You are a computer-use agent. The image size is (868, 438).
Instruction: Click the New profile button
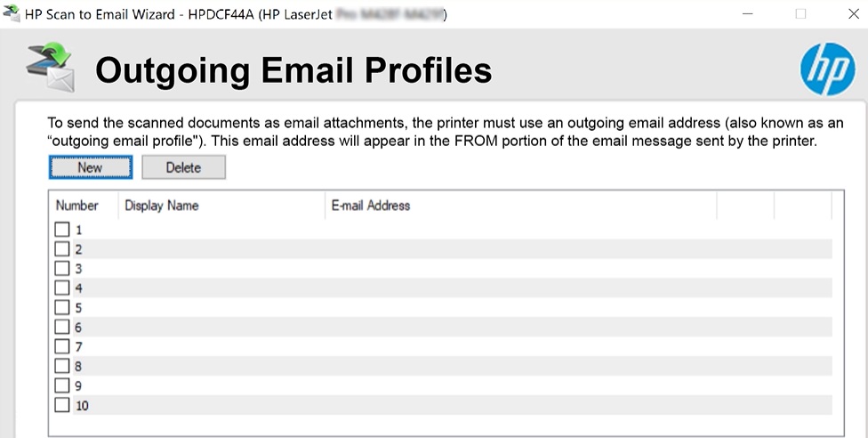(x=91, y=167)
